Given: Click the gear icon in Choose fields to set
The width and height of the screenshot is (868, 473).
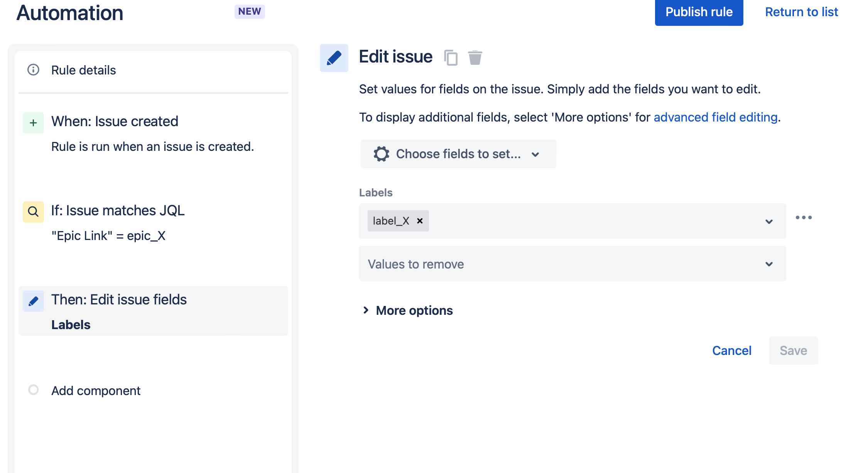Looking at the screenshot, I should click(x=381, y=154).
